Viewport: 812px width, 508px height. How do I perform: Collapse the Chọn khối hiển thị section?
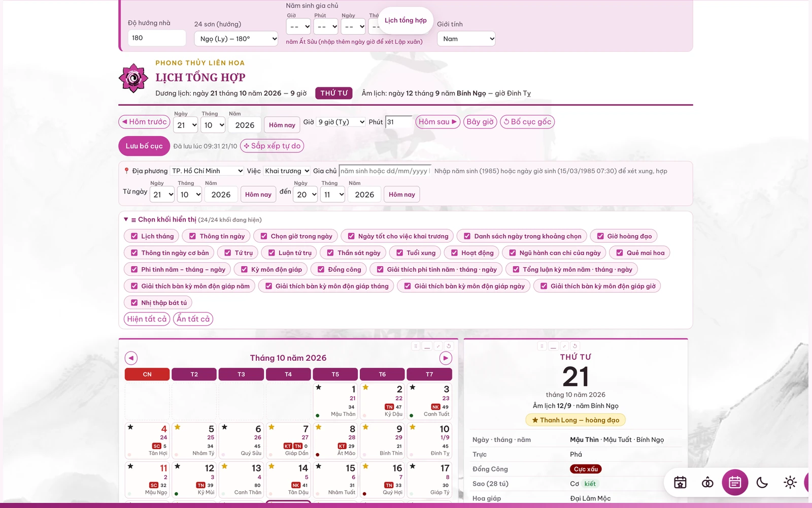[x=126, y=219]
